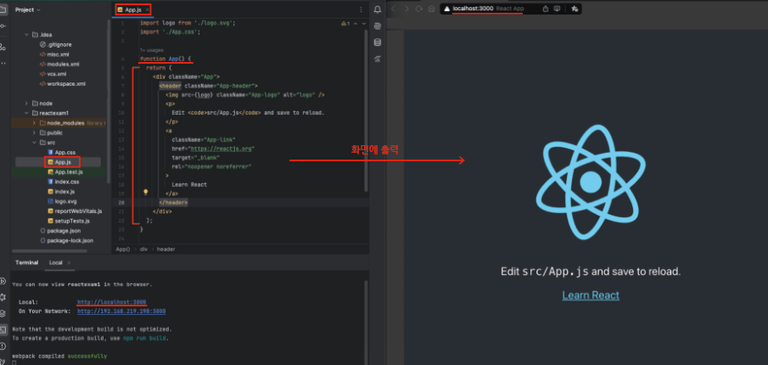
Task: Click the Learn React link in browser
Action: coord(591,295)
